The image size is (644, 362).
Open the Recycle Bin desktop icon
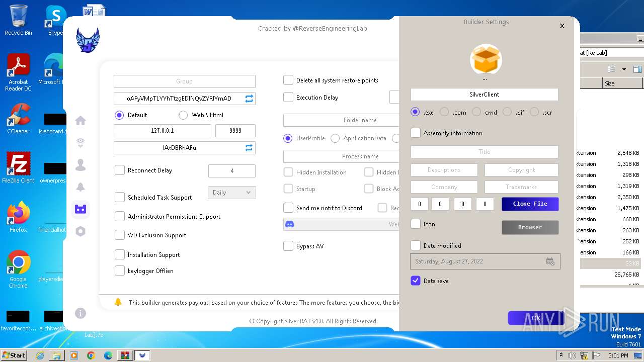pyautogui.click(x=18, y=20)
